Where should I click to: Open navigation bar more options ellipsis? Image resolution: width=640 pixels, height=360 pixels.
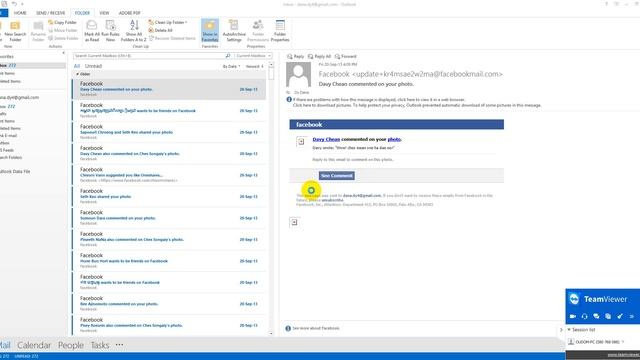point(119,345)
